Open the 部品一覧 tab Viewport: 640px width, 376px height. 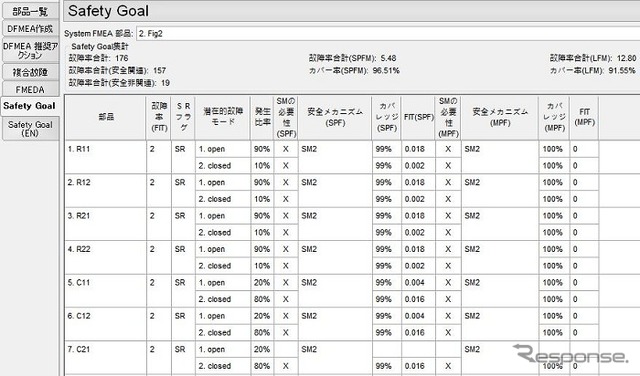[x=30, y=11]
